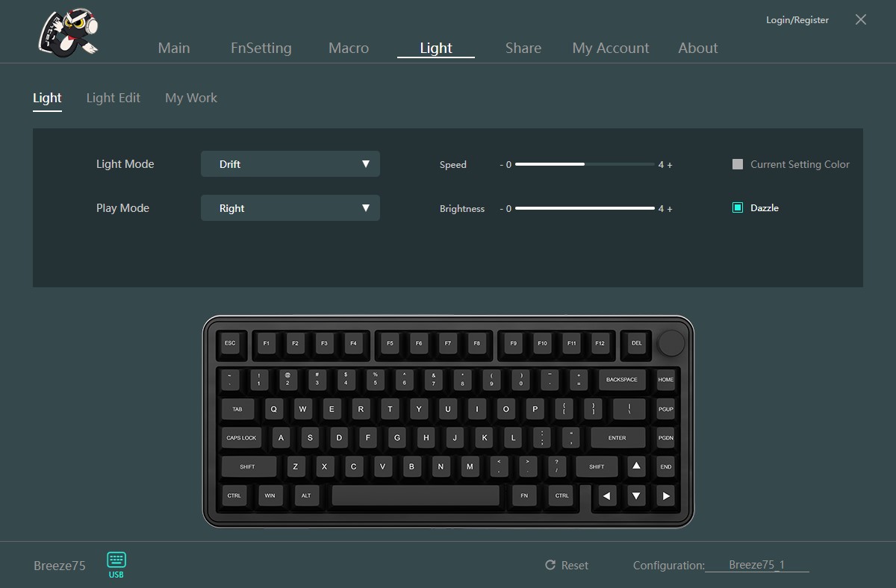Expand the Play Mode Right dropdown
Screen dimensions: 896x588
290,208
